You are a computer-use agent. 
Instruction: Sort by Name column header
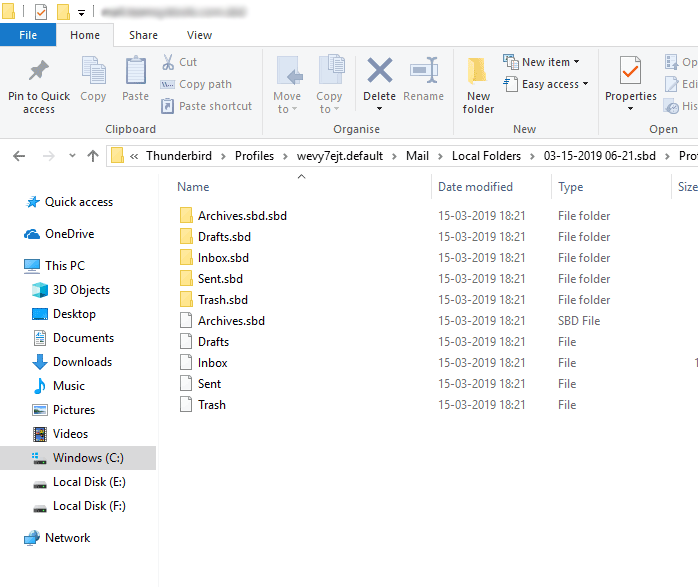(193, 187)
